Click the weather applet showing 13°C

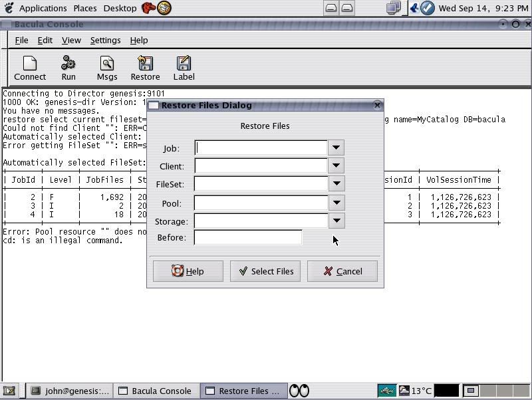[x=415, y=391]
